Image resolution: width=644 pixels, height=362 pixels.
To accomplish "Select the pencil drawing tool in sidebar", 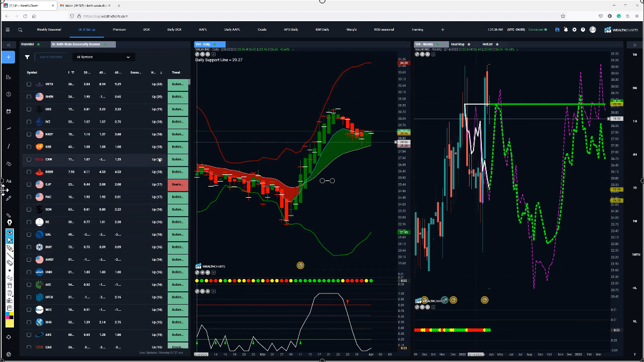I will pyautogui.click(x=8, y=198).
